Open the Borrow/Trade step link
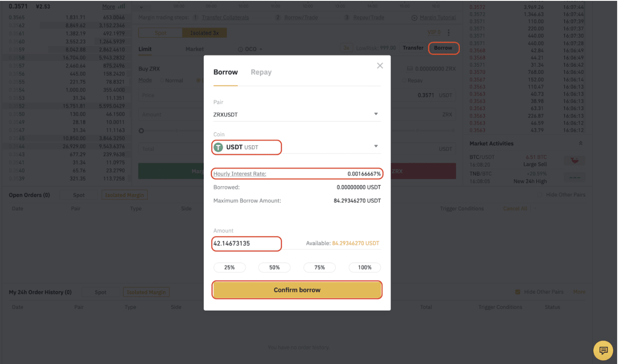The width and height of the screenshot is (618, 364). click(301, 18)
